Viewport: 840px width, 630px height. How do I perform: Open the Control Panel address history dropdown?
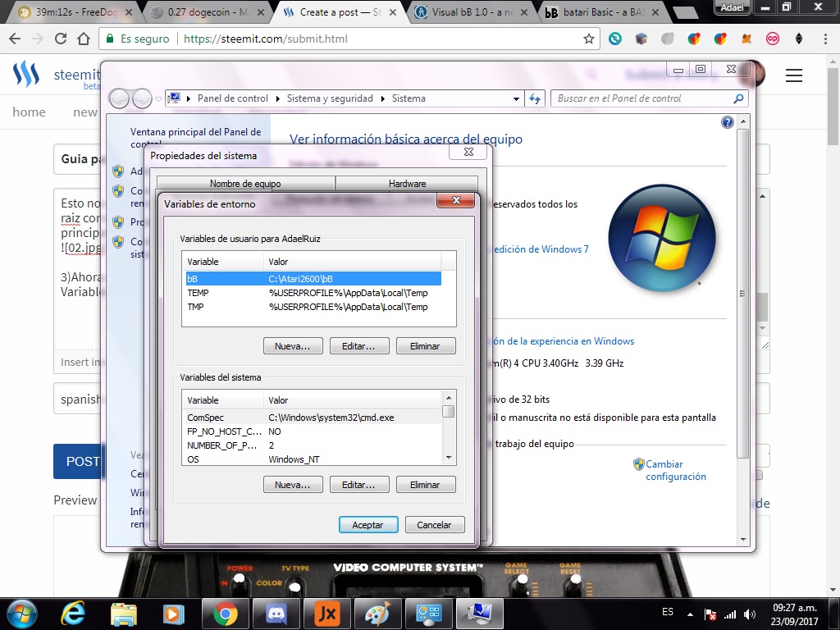click(516, 98)
